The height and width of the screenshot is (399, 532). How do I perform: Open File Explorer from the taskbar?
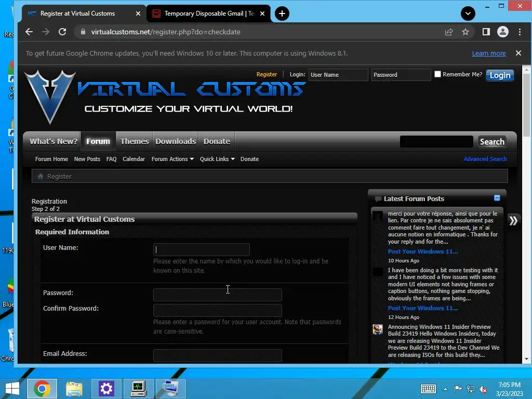(x=74, y=389)
